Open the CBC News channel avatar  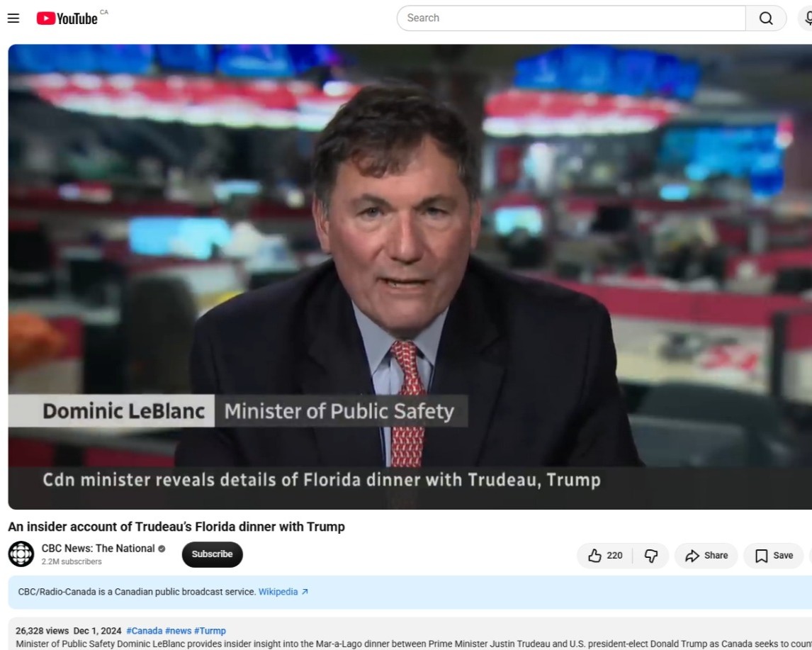(x=21, y=554)
